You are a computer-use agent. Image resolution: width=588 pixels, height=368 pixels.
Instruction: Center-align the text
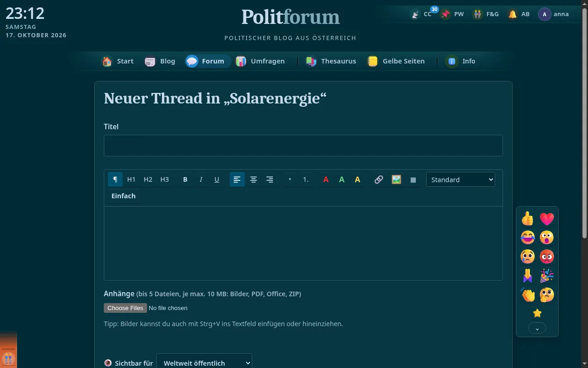click(x=253, y=179)
